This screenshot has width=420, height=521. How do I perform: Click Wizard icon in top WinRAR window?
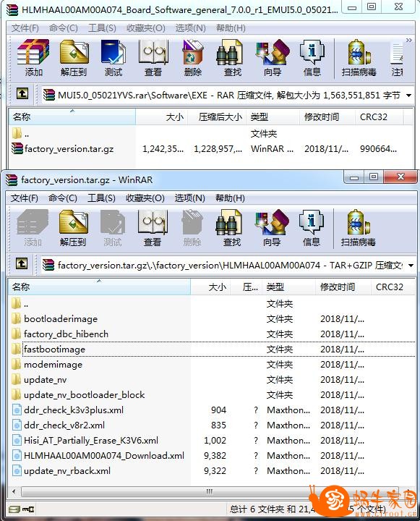click(x=273, y=58)
